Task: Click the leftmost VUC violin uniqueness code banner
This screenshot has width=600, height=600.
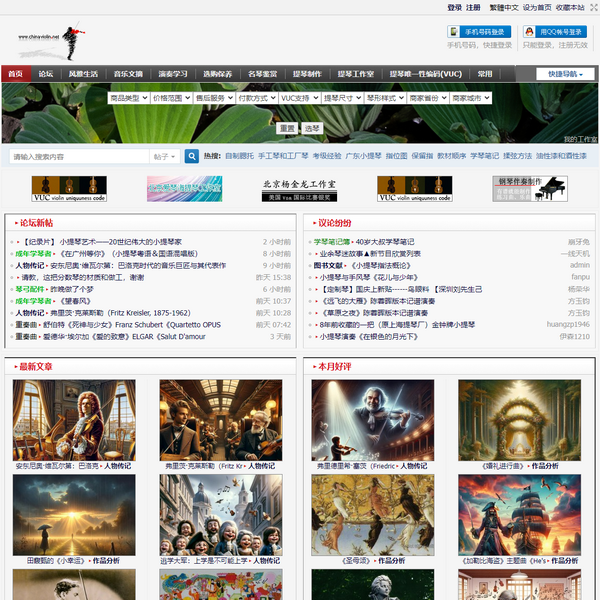Action: (69, 188)
